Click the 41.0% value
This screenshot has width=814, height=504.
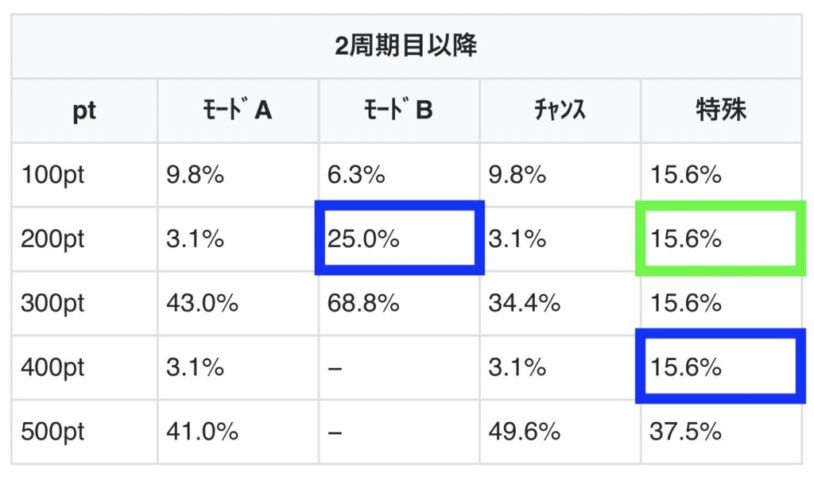(x=202, y=432)
